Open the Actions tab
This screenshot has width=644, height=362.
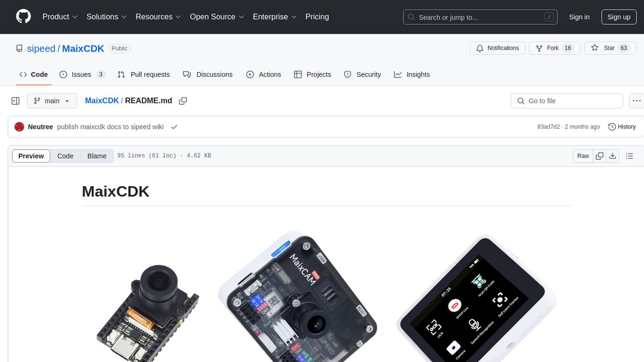[x=264, y=74]
